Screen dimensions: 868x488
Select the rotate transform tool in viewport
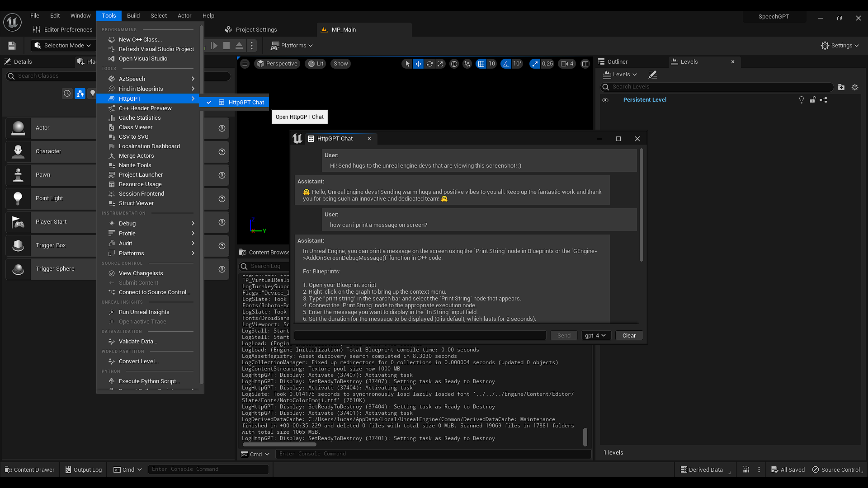[429, 64]
